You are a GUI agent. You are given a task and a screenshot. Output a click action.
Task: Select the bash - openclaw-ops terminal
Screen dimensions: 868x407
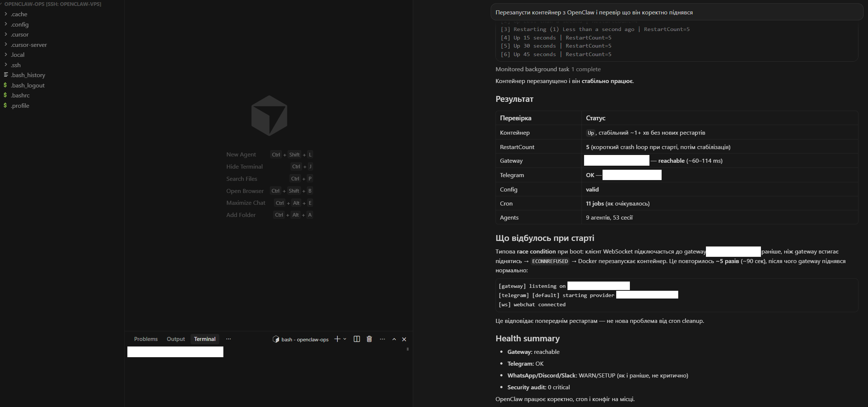(x=301, y=339)
